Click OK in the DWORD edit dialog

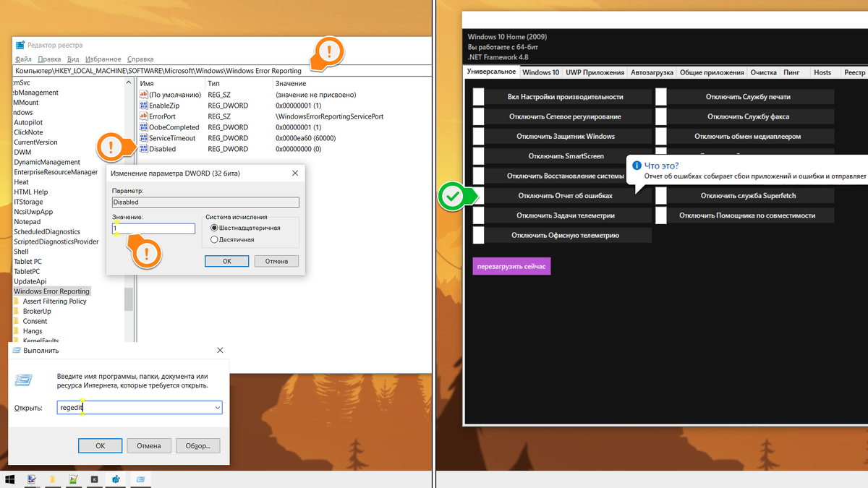226,261
